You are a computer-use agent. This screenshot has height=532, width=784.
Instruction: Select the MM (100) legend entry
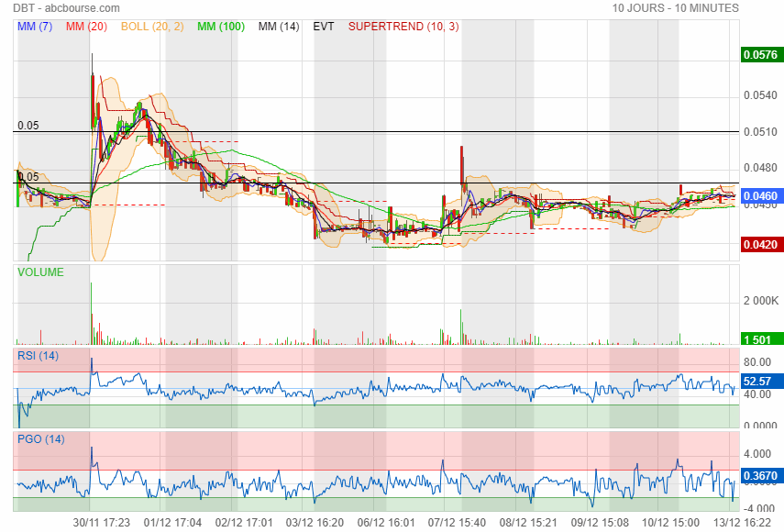221,27
